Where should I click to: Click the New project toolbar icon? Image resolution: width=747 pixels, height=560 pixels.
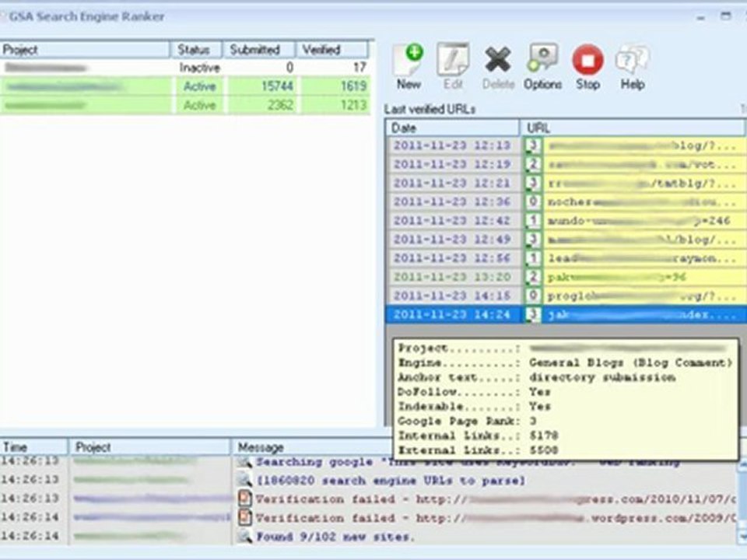409,67
